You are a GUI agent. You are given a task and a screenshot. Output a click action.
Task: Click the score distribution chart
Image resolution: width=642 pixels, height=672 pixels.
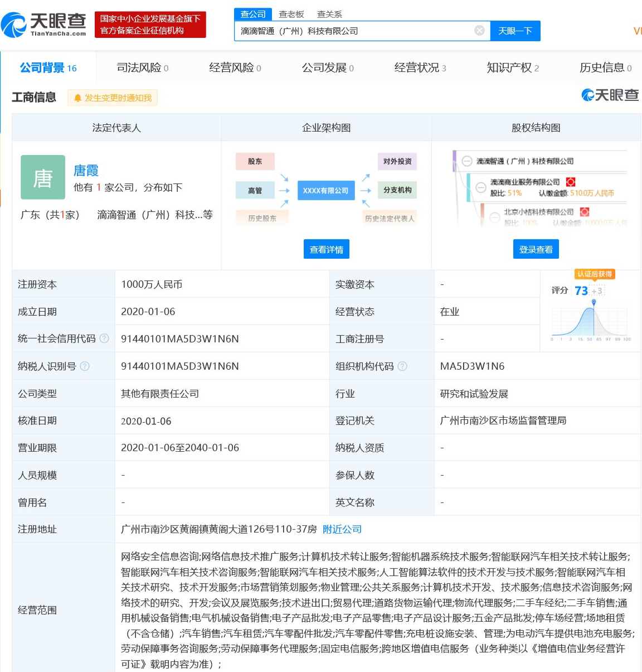point(591,322)
